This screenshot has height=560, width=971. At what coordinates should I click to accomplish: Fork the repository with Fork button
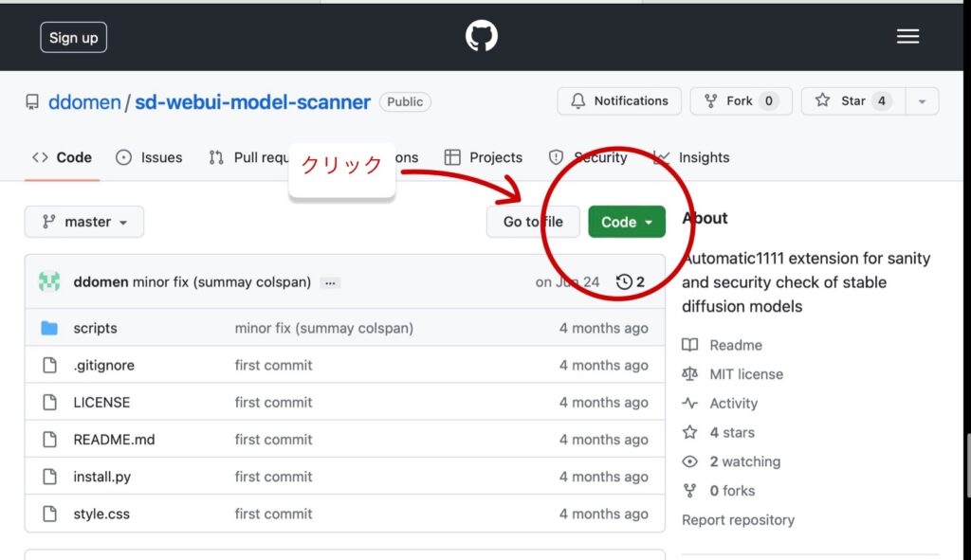tap(742, 100)
